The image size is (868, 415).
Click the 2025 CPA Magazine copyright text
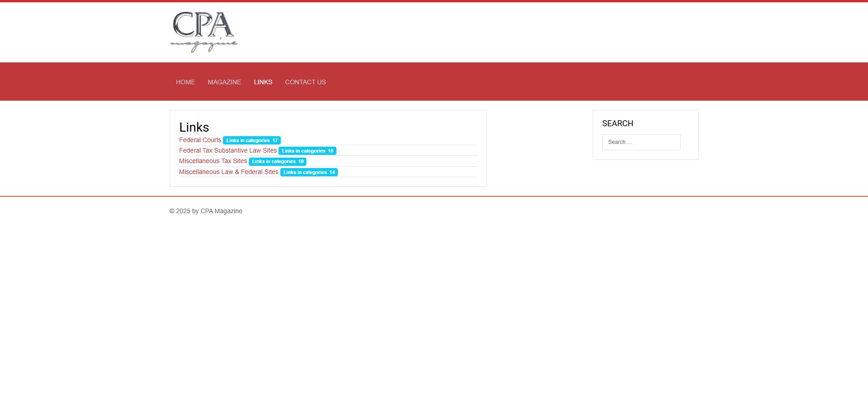206,211
